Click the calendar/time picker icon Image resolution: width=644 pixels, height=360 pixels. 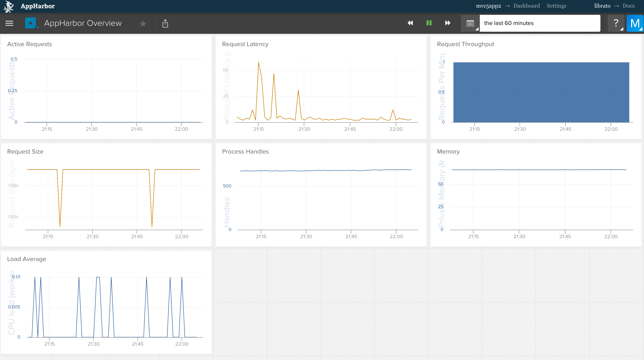coord(470,23)
